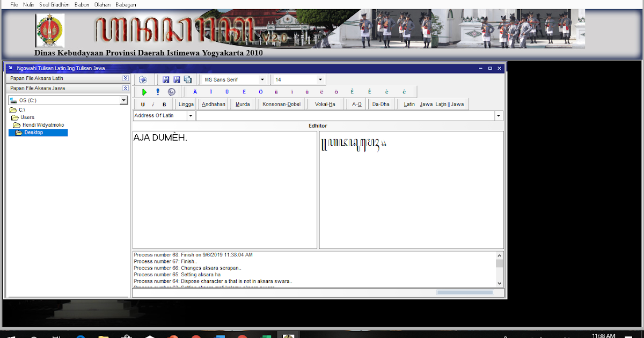Toggle the A-O option

[357, 104]
